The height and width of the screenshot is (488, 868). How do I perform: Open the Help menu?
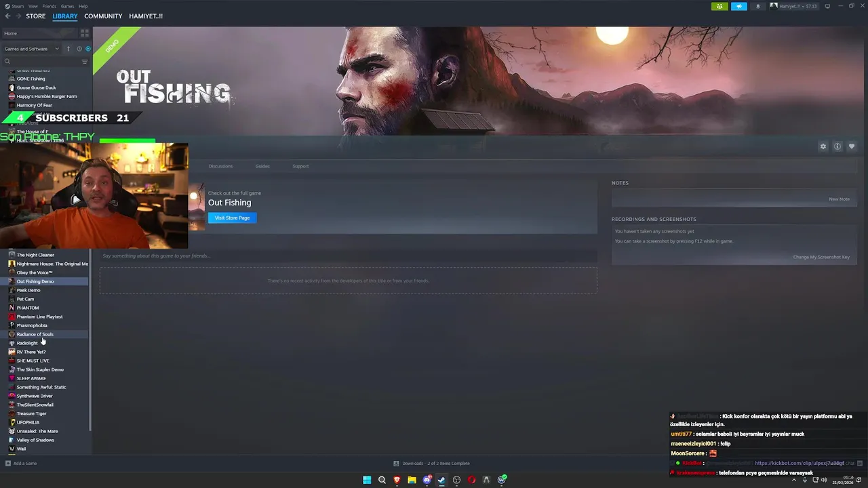(x=83, y=6)
